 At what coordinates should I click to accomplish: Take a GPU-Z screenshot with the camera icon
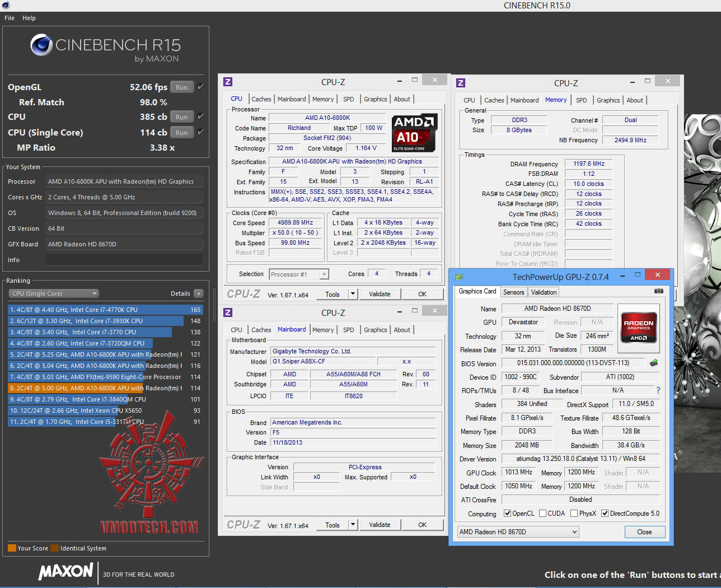click(x=659, y=291)
